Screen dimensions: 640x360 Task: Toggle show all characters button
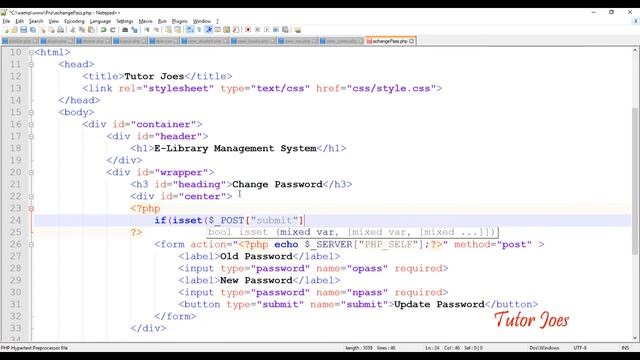(x=199, y=30)
